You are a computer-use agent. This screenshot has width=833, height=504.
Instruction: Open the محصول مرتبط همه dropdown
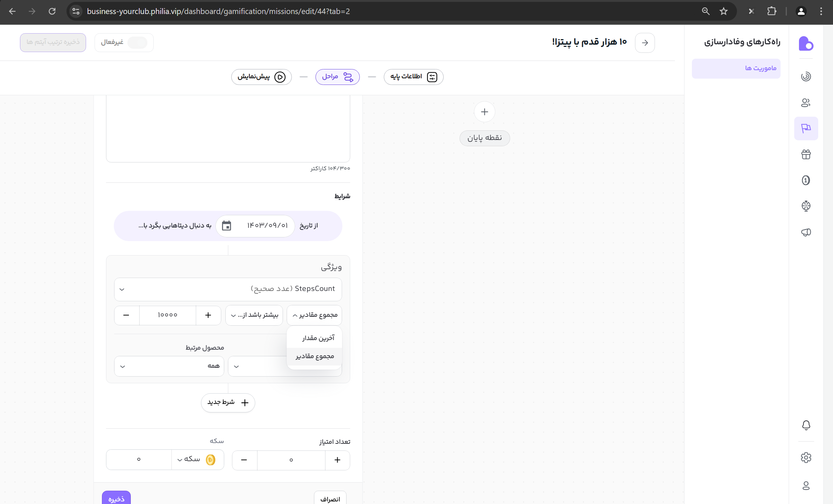(x=169, y=366)
